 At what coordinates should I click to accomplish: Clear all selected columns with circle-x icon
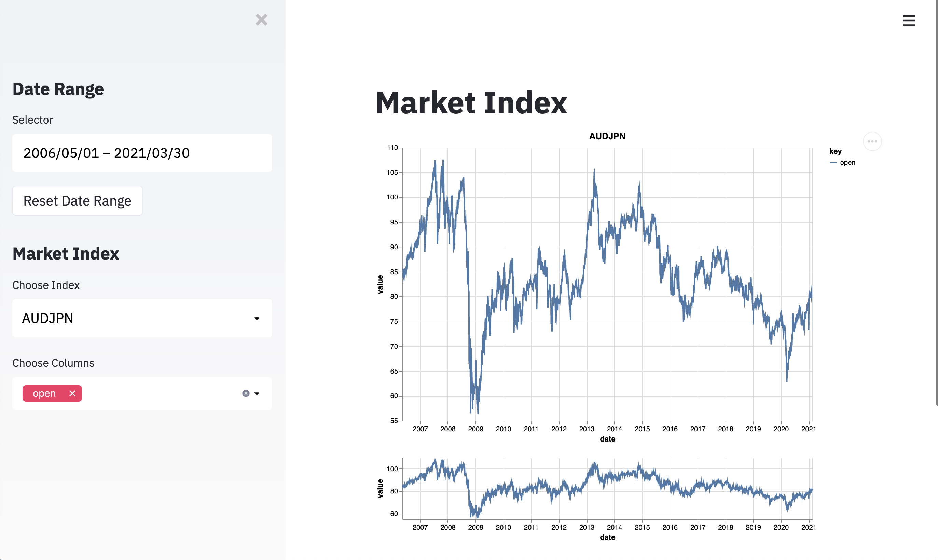tap(246, 393)
